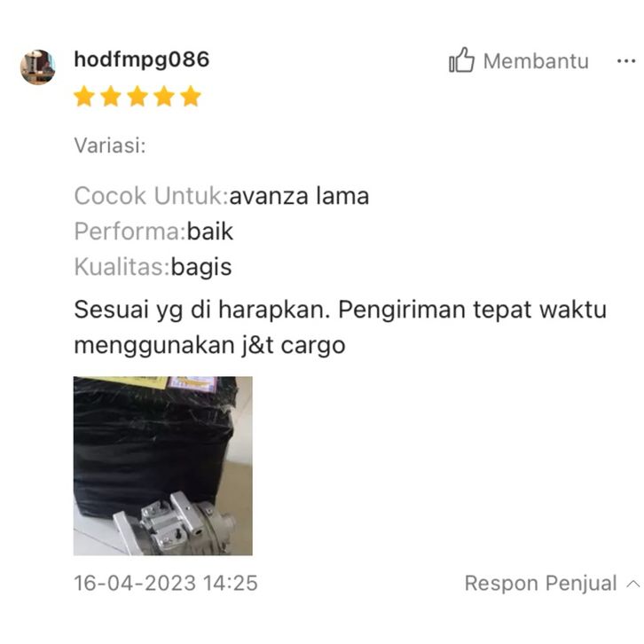The width and height of the screenshot is (644, 644).
Task: Click the username hodfmpg086
Action: (142, 60)
